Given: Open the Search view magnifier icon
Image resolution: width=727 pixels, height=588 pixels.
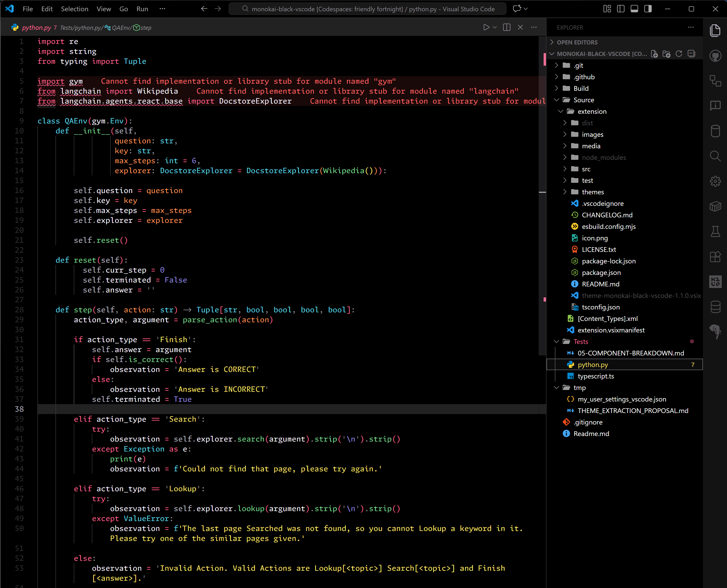Looking at the screenshot, I should pos(715,156).
